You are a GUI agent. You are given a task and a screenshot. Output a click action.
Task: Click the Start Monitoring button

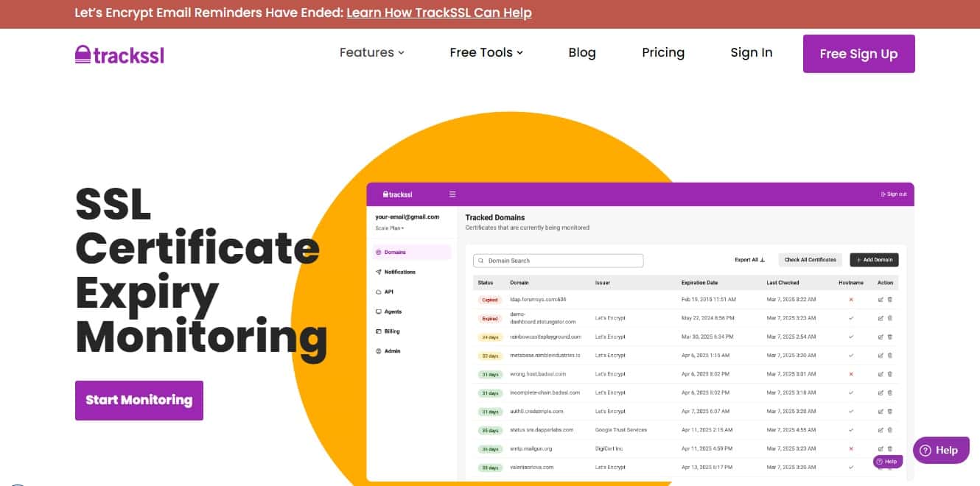[139, 401]
